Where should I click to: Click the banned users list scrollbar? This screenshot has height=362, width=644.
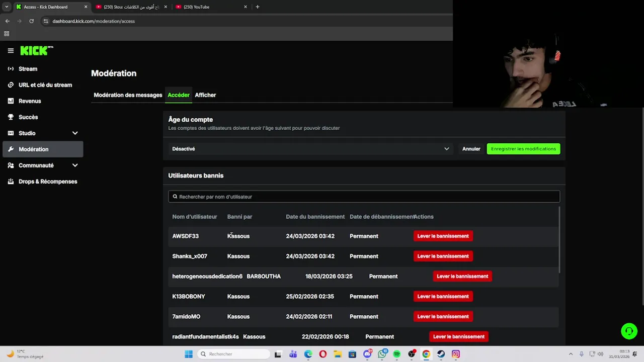coord(559,239)
